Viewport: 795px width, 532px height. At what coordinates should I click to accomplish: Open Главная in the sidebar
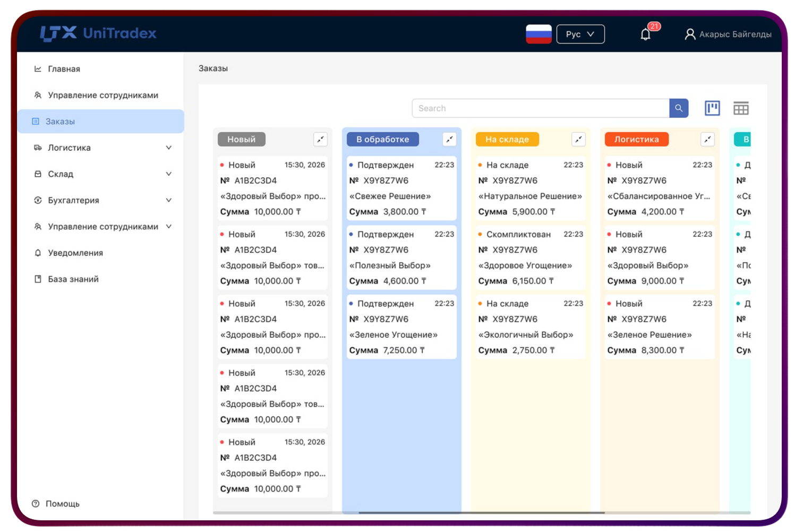[x=64, y=69]
